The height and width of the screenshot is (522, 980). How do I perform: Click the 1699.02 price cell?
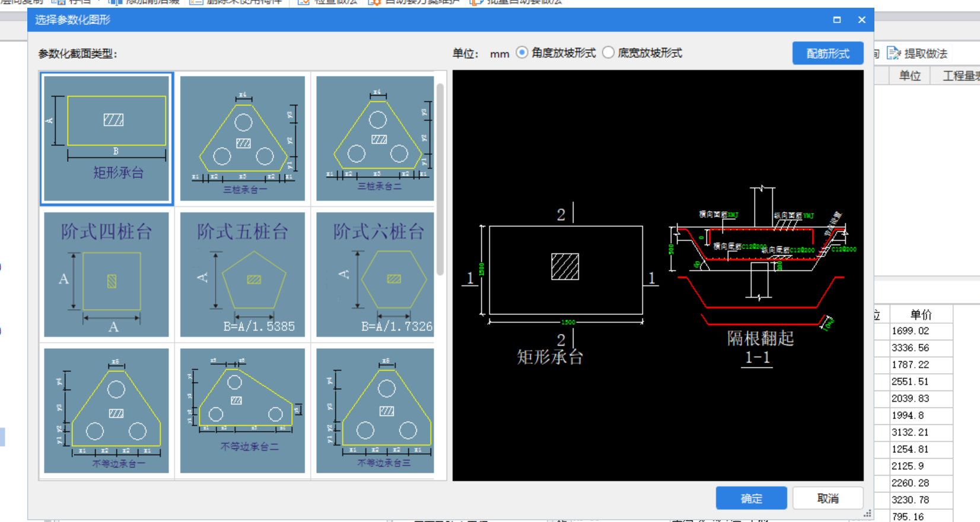[921, 331]
